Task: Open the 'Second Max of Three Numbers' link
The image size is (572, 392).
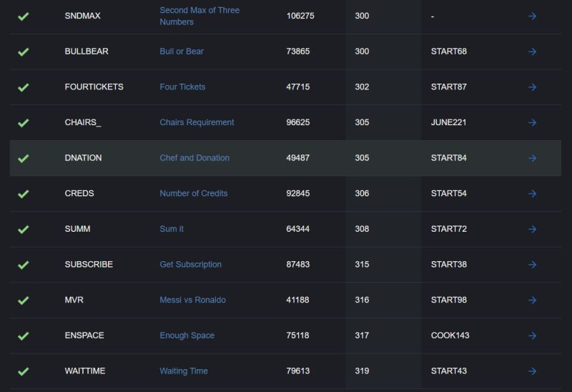Action: point(199,16)
